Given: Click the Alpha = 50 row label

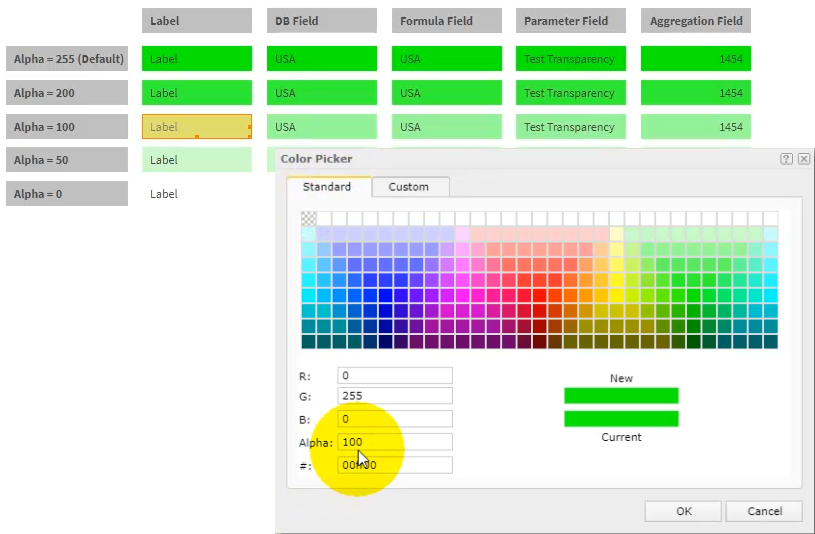Looking at the screenshot, I should pos(67,160).
